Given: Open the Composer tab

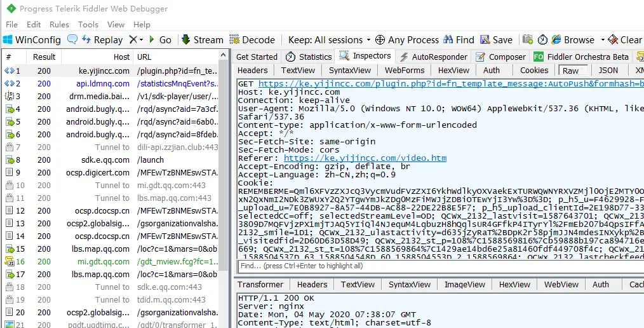Looking at the screenshot, I should (x=502, y=57).
